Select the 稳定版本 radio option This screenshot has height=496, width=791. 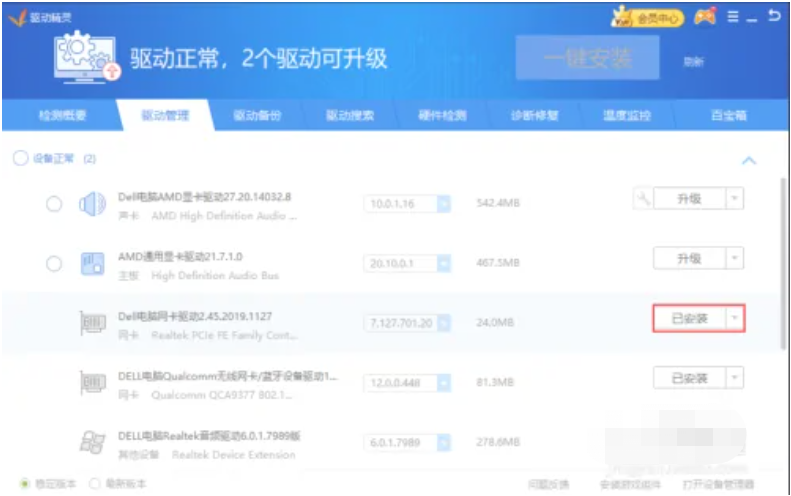click(24, 483)
